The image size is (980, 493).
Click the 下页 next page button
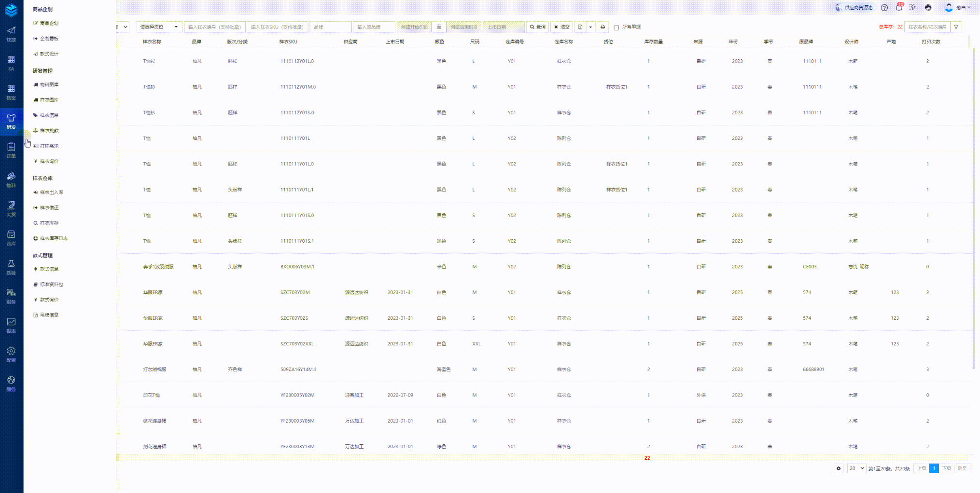946,468
